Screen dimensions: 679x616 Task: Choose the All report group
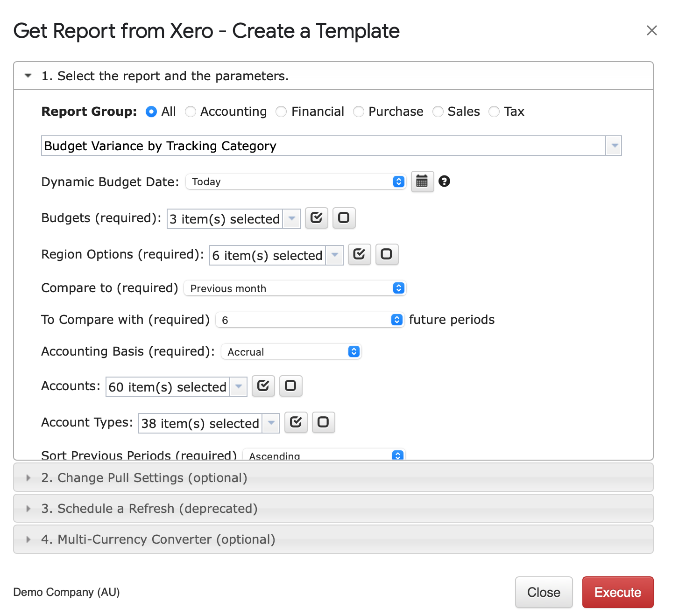click(x=151, y=112)
